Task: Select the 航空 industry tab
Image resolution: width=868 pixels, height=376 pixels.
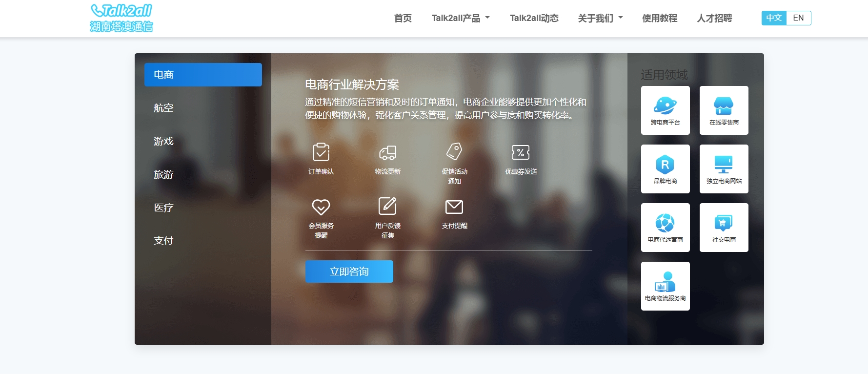Action: 164,108
